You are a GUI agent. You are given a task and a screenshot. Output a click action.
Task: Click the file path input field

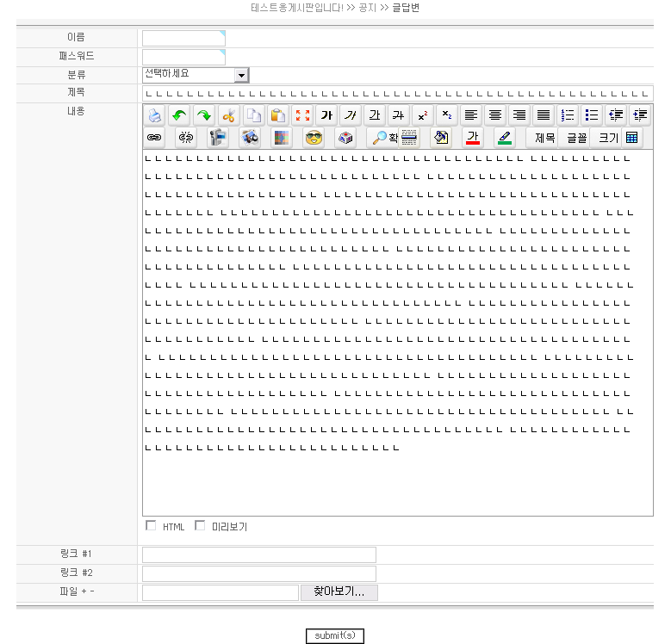(221, 592)
